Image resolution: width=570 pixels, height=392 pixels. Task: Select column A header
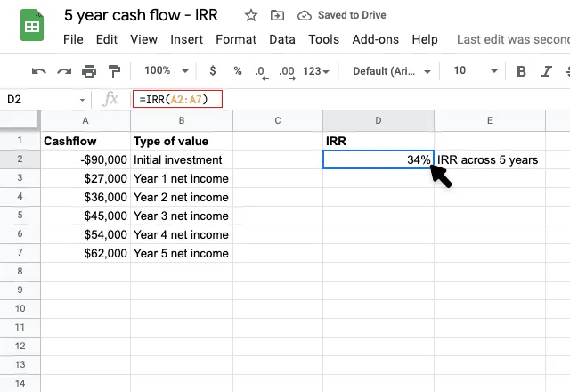pyautogui.click(x=85, y=121)
